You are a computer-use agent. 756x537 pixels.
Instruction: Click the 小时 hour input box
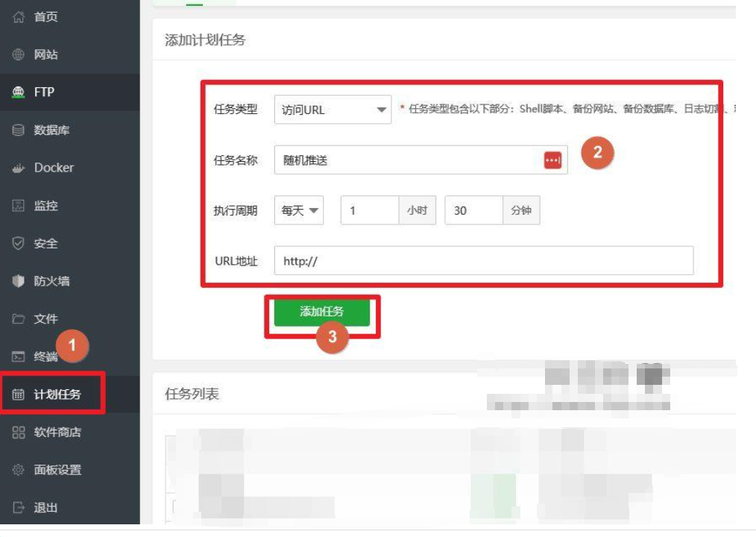point(370,211)
